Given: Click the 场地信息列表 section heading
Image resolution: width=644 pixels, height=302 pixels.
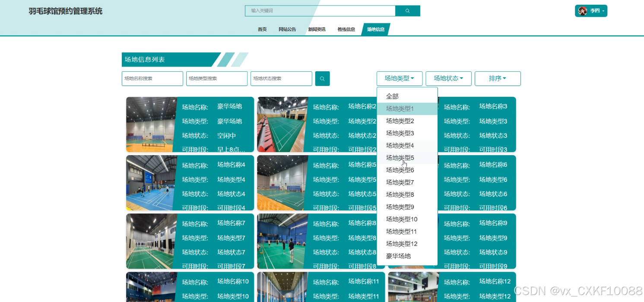Looking at the screenshot, I should click(x=145, y=60).
